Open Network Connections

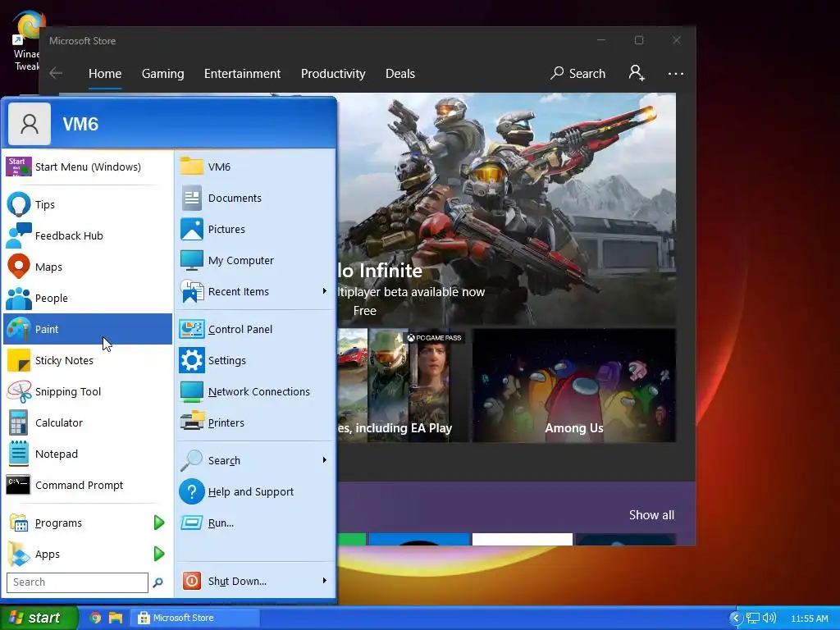pyautogui.click(x=255, y=391)
